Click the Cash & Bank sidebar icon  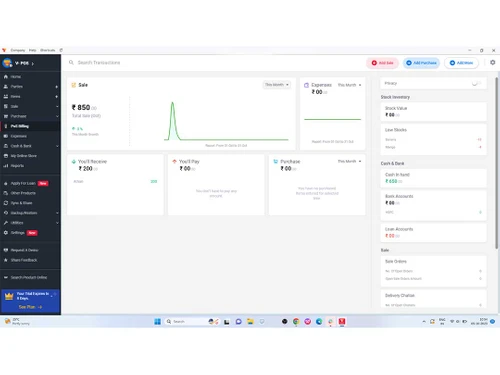[x=6, y=146]
